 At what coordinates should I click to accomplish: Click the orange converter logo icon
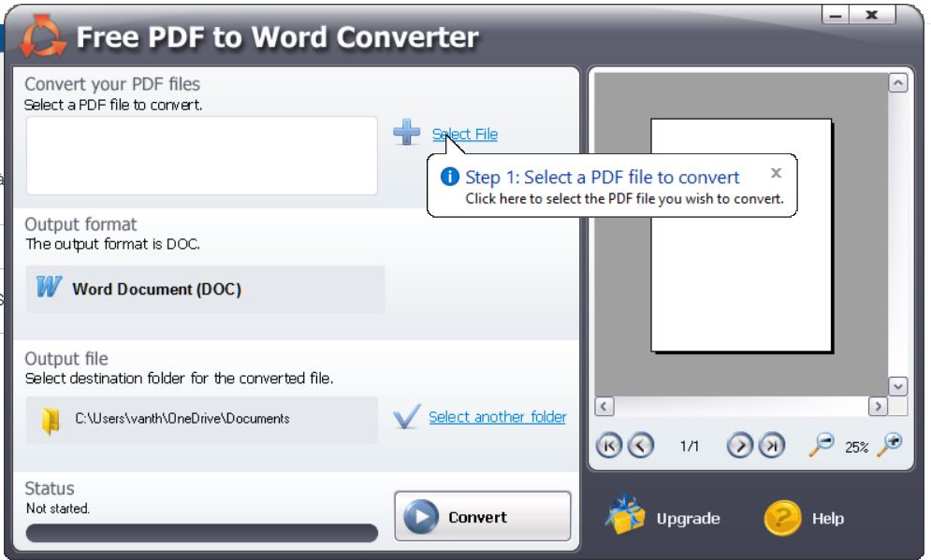point(41,36)
